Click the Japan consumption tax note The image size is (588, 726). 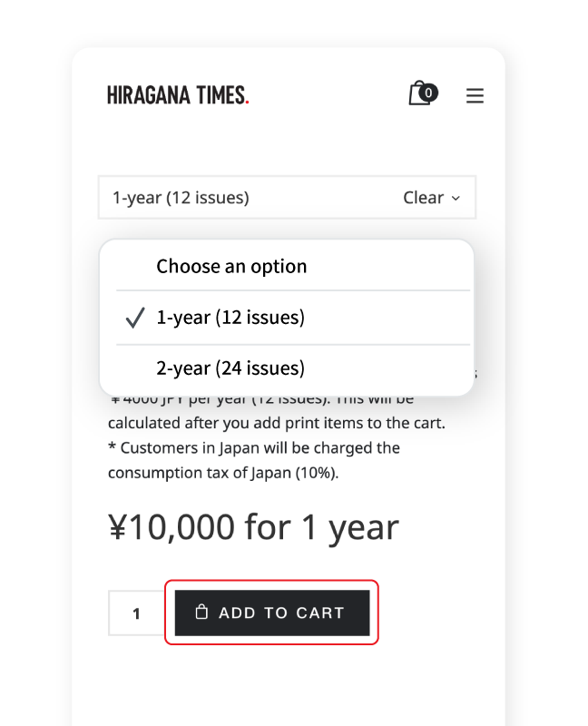(x=223, y=473)
